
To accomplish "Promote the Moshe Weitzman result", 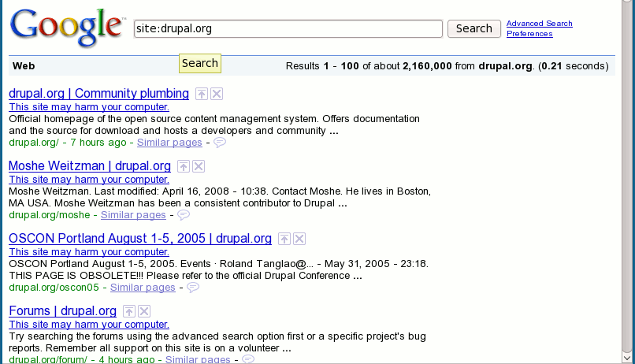I will click(184, 166).
